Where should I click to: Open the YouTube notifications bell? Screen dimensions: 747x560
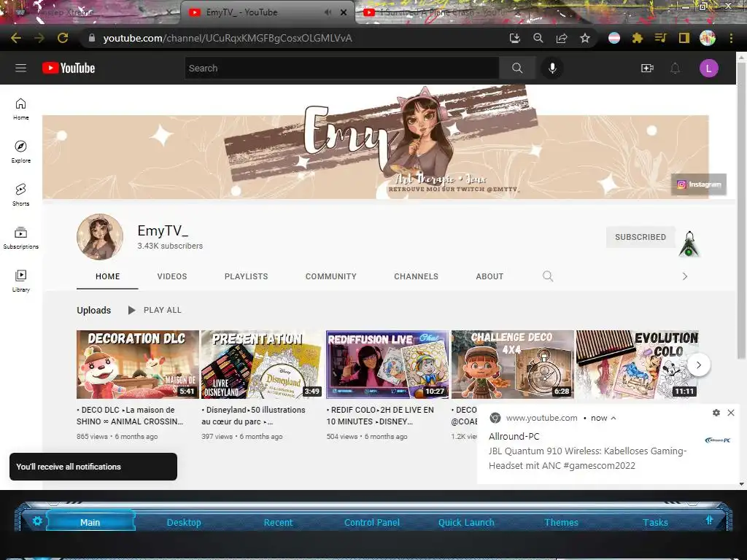tap(675, 68)
